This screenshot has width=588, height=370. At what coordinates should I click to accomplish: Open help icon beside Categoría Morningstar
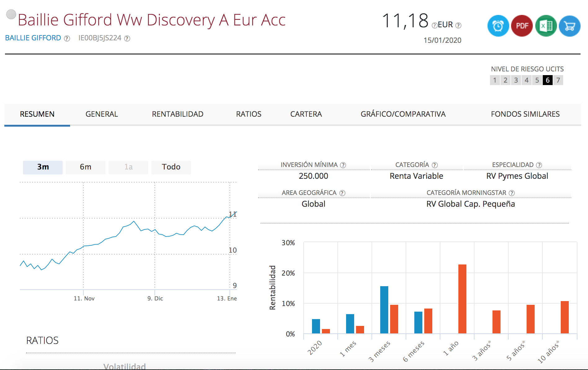pyautogui.click(x=512, y=193)
